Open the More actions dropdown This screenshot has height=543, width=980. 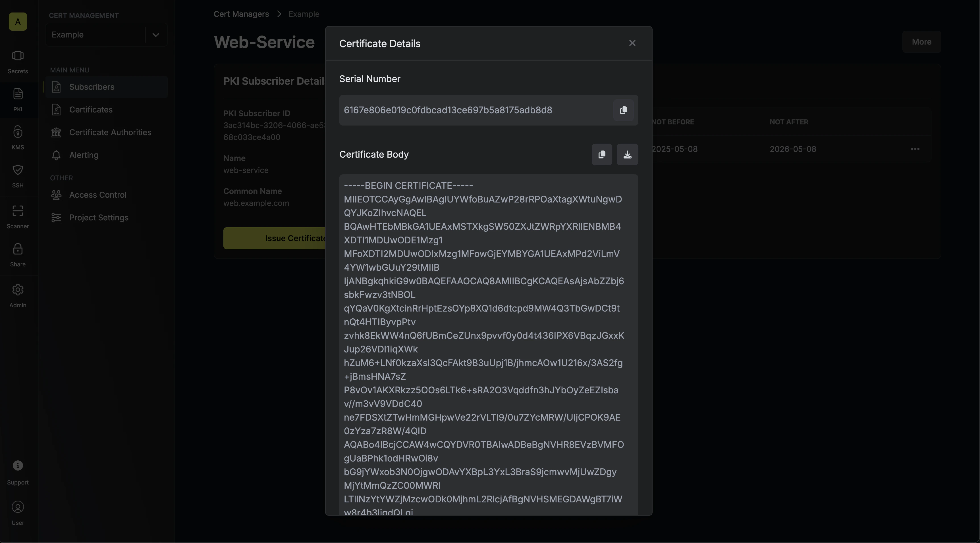click(x=921, y=42)
